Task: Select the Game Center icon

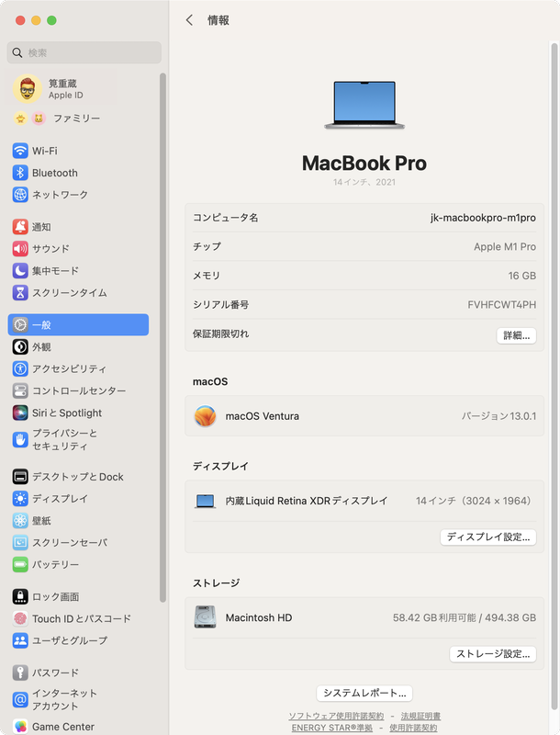Action: (20, 727)
